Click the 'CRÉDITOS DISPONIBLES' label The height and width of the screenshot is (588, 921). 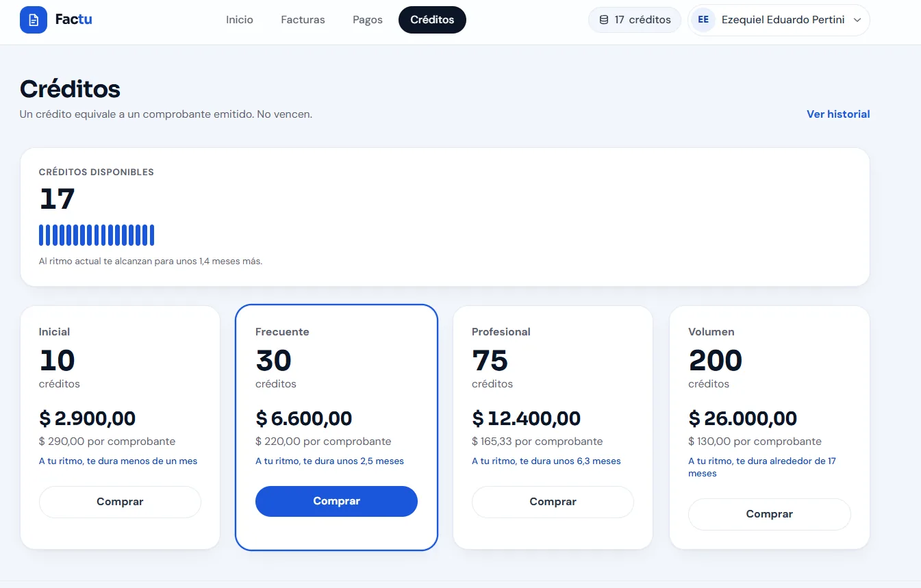pos(97,172)
